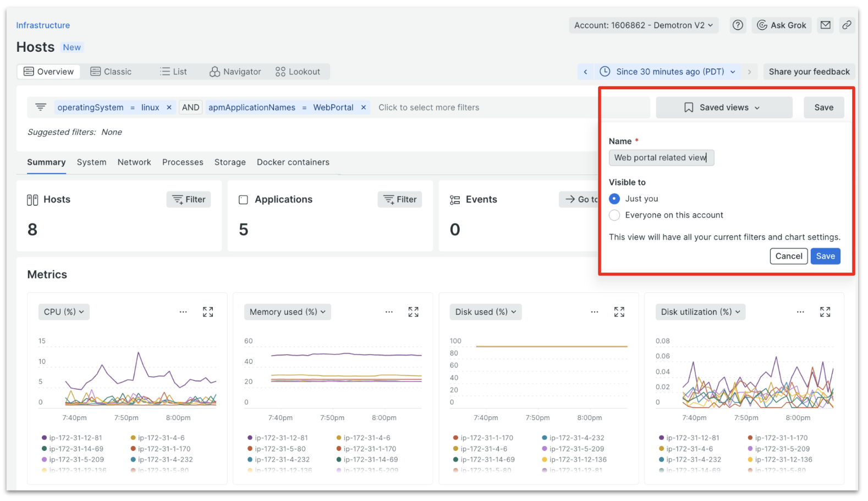Filter by Hosts card button

pyautogui.click(x=189, y=200)
